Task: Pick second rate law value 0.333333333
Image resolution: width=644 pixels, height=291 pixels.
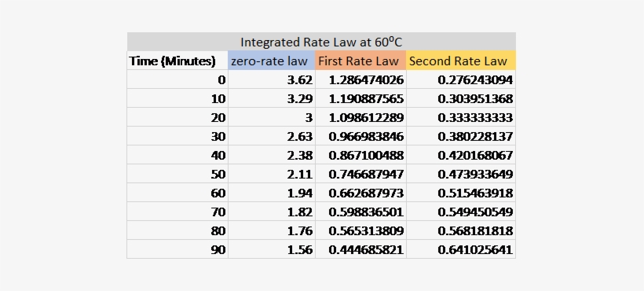Action: point(461,117)
